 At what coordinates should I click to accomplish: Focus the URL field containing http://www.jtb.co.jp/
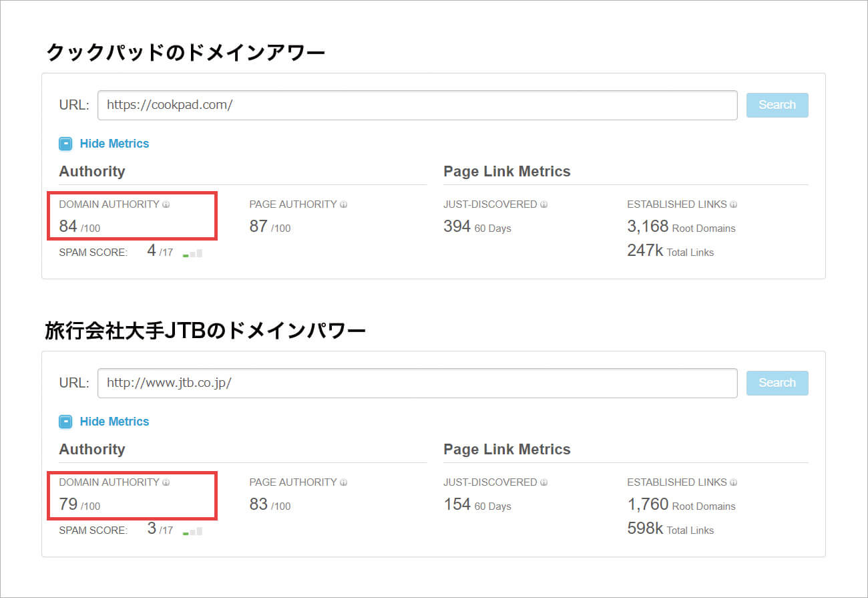pos(417,383)
